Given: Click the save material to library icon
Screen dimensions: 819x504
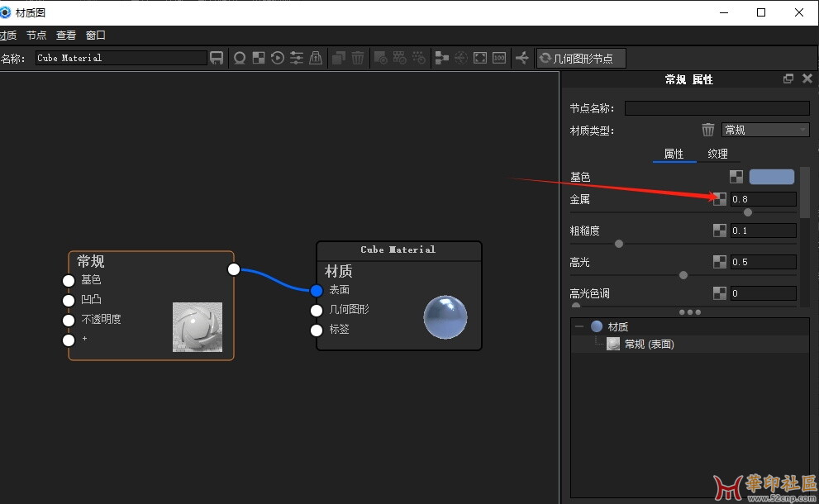Looking at the screenshot, I should [217, 58].
